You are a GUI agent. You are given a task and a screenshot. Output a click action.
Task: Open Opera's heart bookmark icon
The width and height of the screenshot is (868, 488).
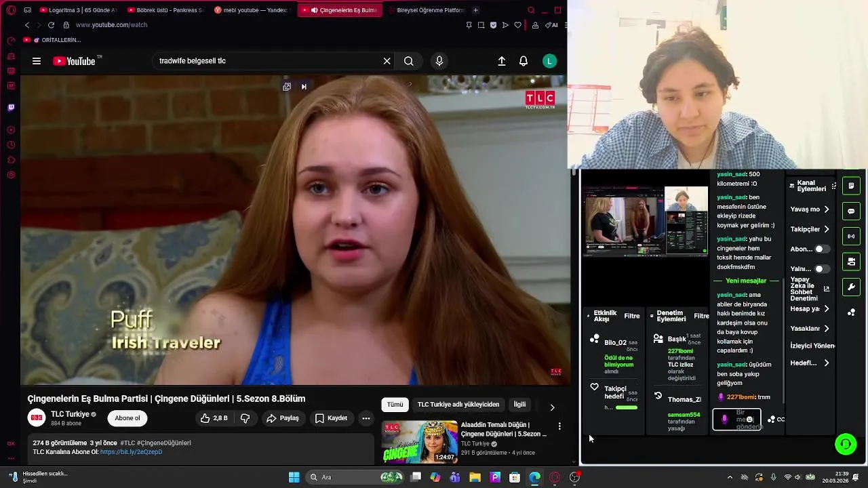pos(518,25)
